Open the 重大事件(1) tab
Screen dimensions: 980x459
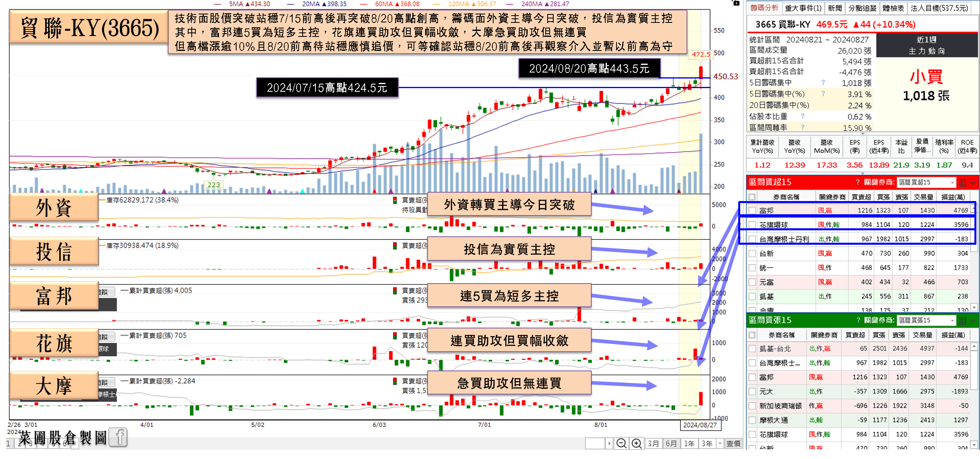[x=803, y=8]
